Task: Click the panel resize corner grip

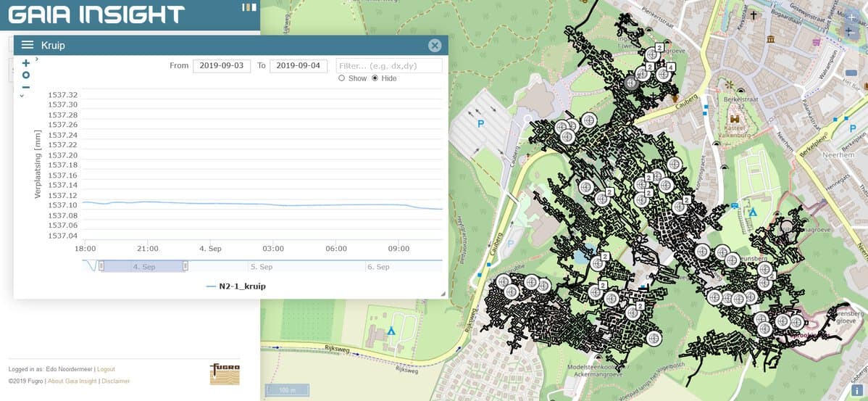Action: pos(443,294)
